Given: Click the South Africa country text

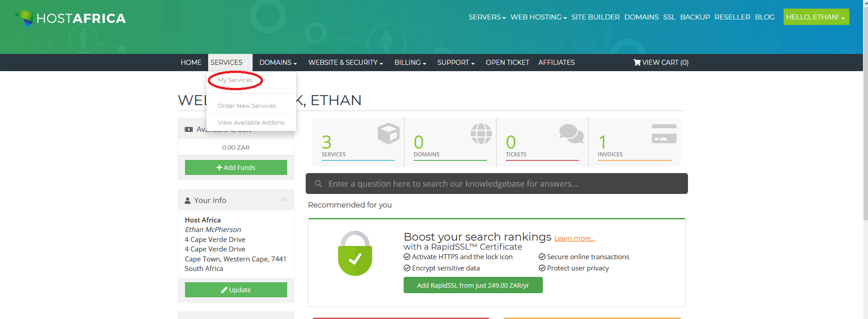Looking at the screenshot, I should [204, 269].
